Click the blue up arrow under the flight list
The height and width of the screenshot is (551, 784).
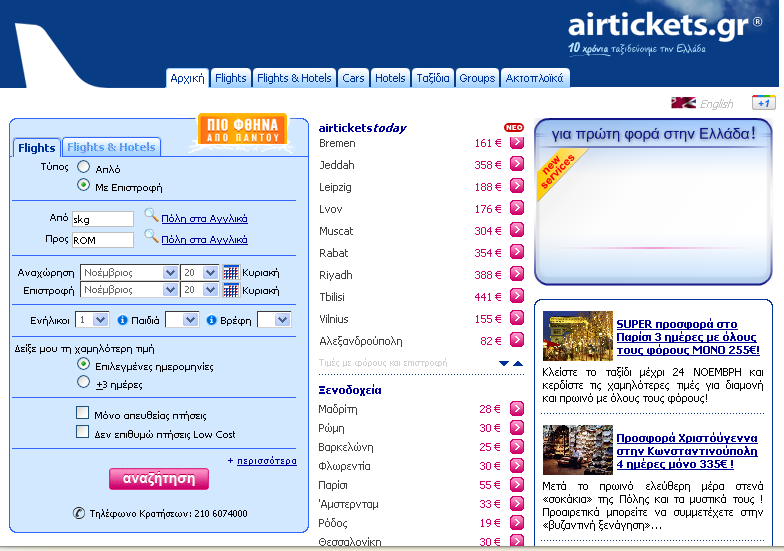(518, 364)
